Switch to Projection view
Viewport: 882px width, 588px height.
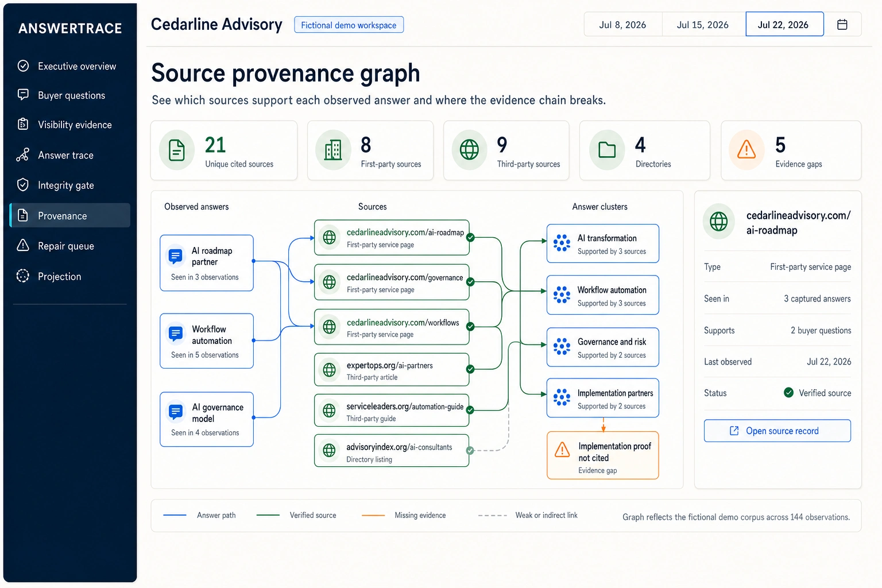pos(69,276)
